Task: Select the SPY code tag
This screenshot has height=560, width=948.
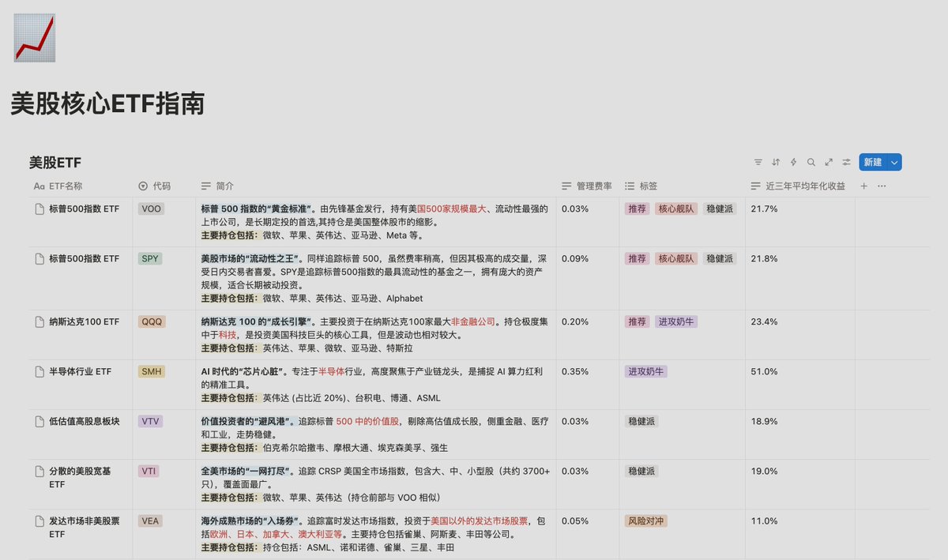Action: point(150,258)
